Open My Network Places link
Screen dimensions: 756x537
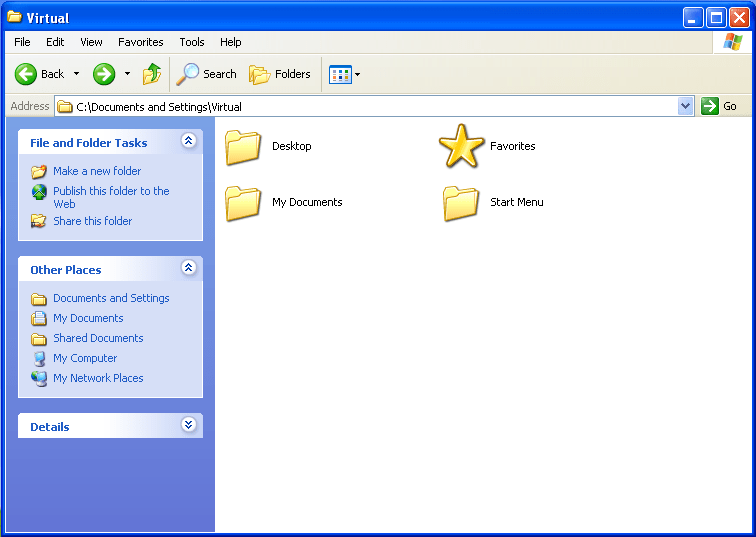[98, 378]
